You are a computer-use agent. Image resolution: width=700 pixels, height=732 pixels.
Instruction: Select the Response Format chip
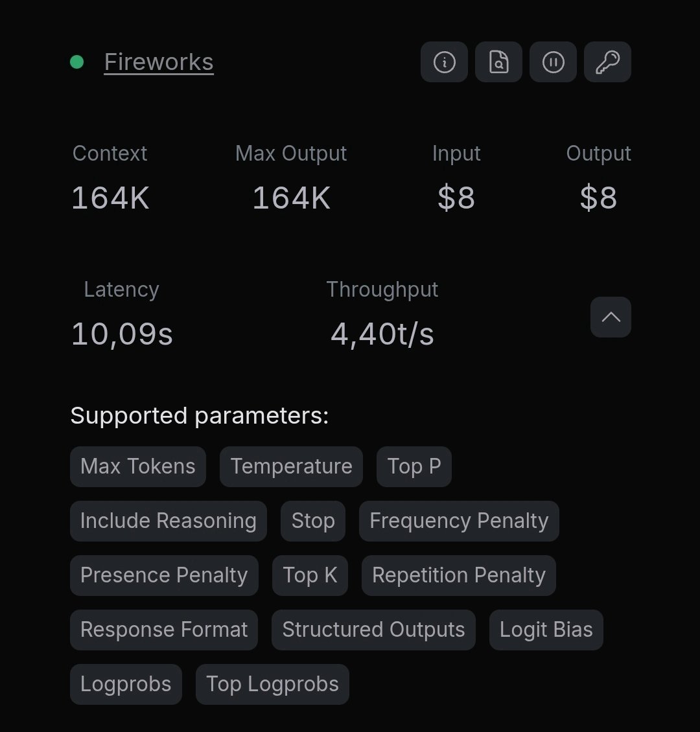coord(164,630)
